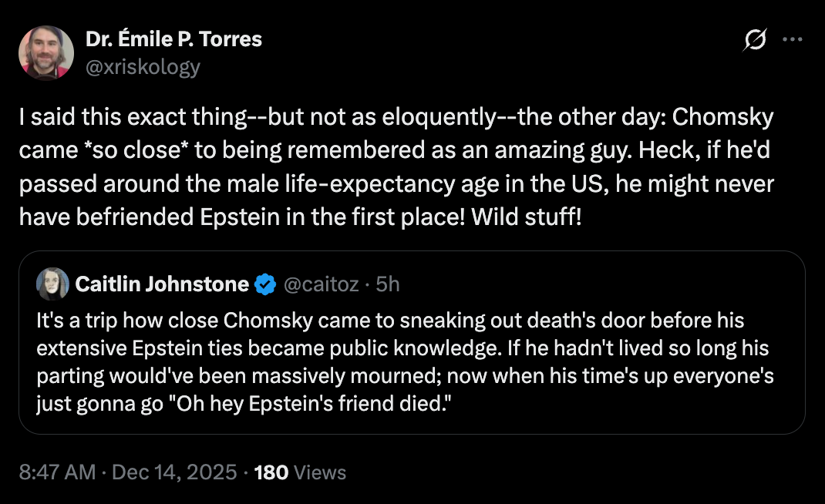Click the @caitoz handle
Image resolution: width=825 pixels, height=504 pixels.
tap(321, 285)
